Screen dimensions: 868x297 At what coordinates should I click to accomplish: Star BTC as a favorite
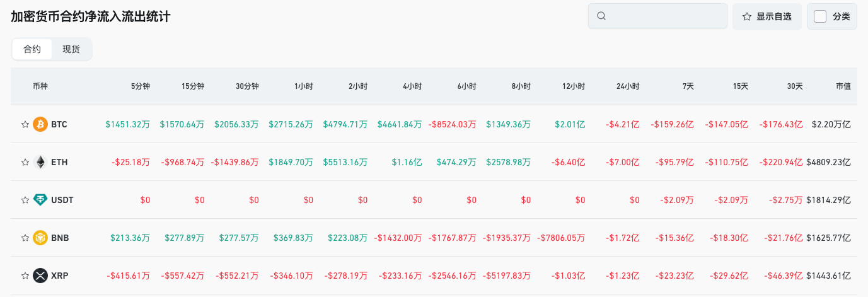click(x=25, y=124)
